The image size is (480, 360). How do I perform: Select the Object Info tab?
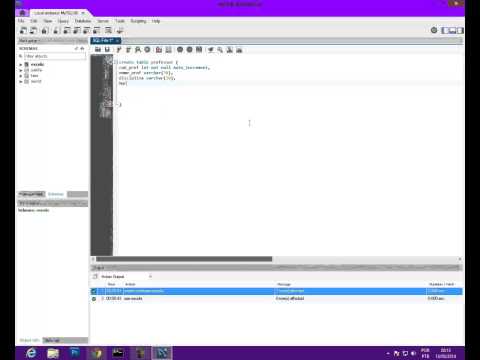[x=30, y=340]
